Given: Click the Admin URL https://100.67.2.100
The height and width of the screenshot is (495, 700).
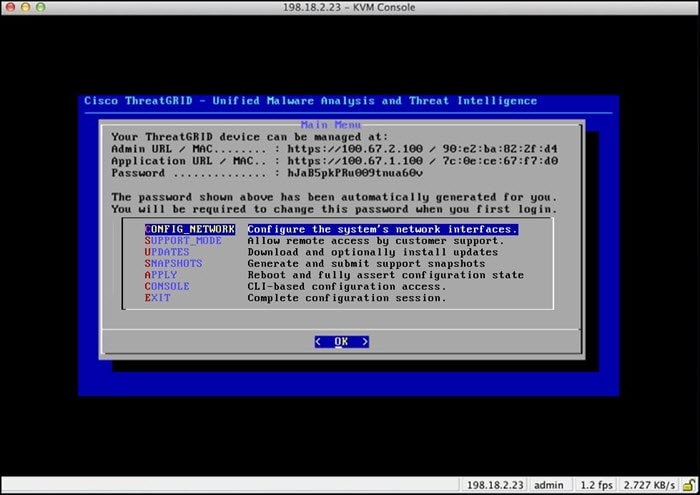Looking at the screenshot, I should point(355,149).
